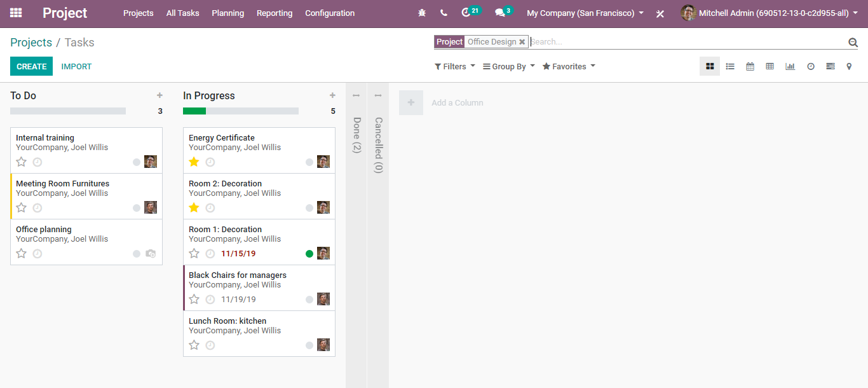868x388 pixels.
Task: Click the IMPORT button
Action: tap(76, 66)
